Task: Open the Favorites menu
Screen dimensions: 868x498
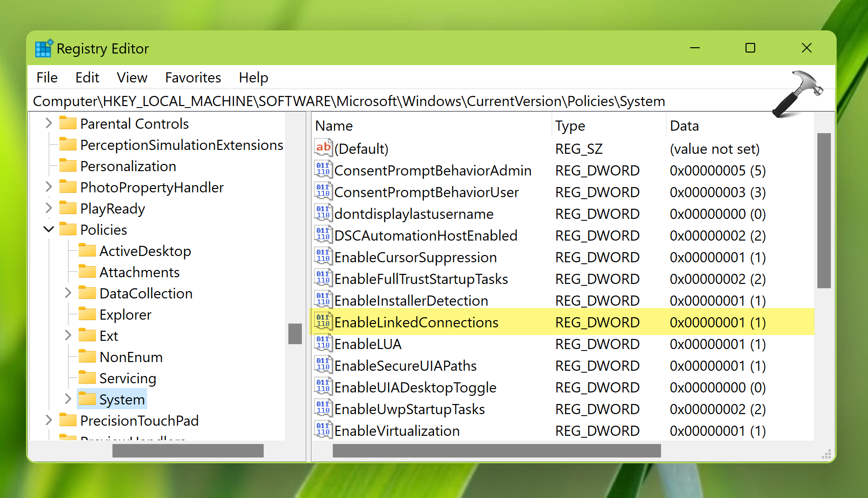Action: pyautogui.click(x=193, y=78)
